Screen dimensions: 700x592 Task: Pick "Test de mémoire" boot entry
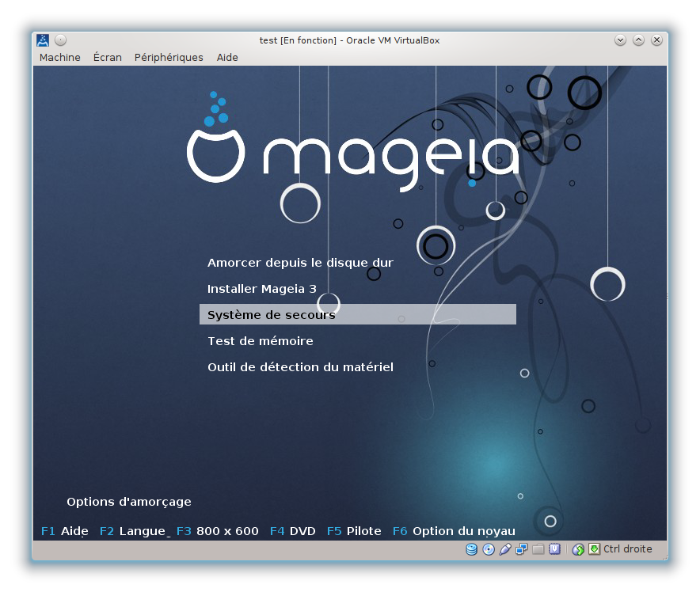tap(261, 341)
